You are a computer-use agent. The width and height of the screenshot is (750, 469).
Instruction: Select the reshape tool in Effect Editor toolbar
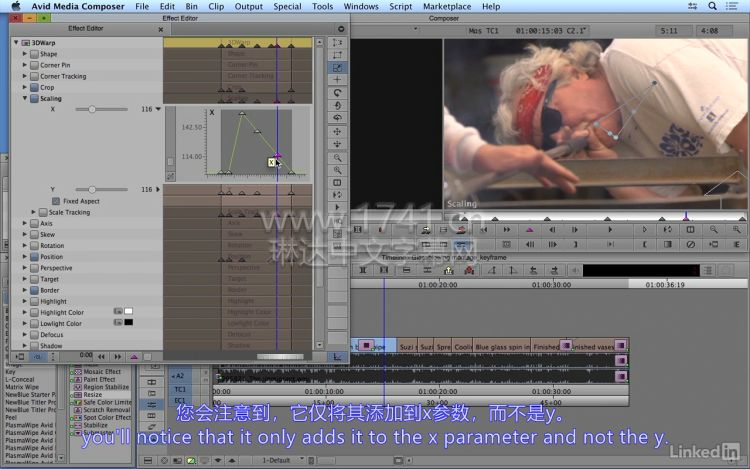click(337, 55)
